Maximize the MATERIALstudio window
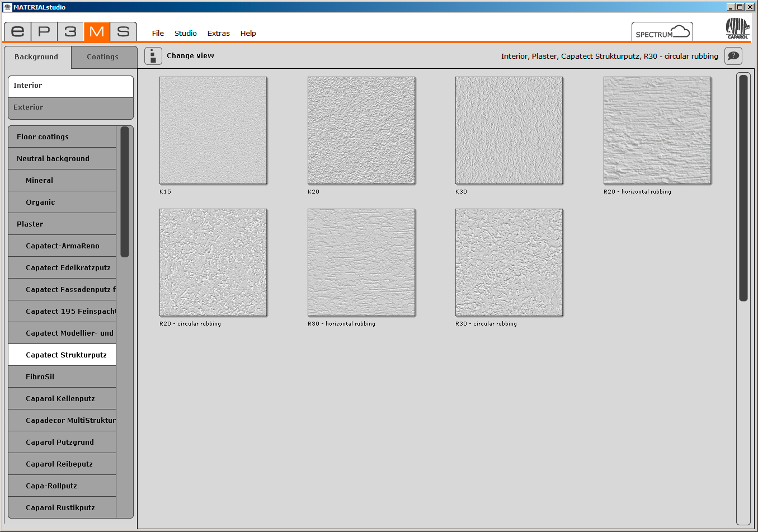Image resolution: width=758 pixels, height=532 pixels. [x=740, y=7]
